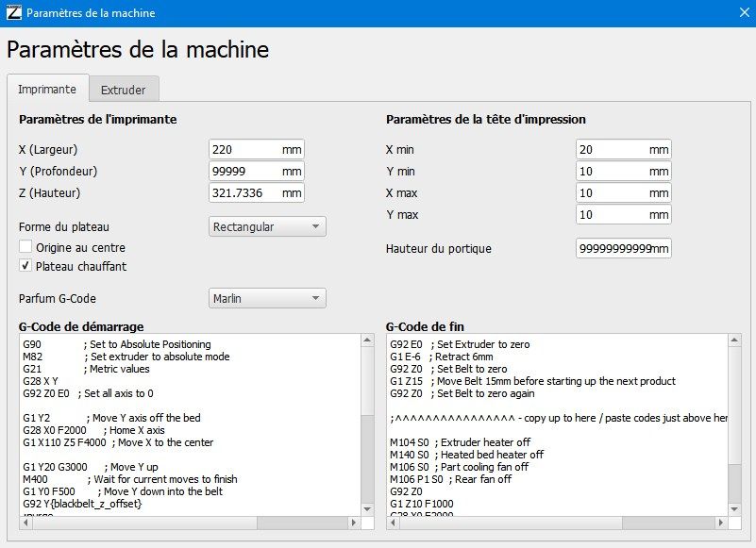
Task: Click the 'G1 Y2' Move Y axis off line
Action: click(111, 418)
